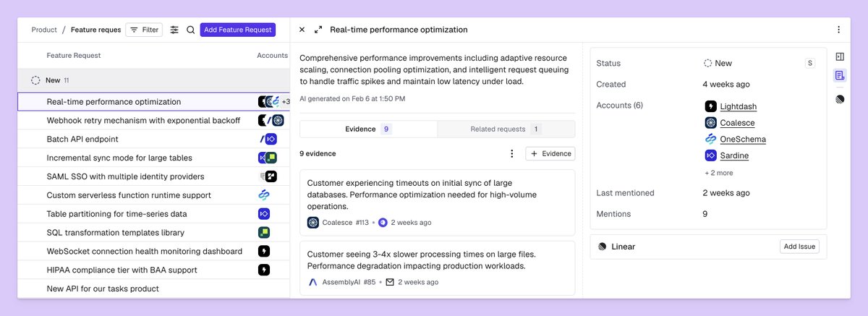
Task: Close the feature request detail panel
Action: (x=302, y=30)
